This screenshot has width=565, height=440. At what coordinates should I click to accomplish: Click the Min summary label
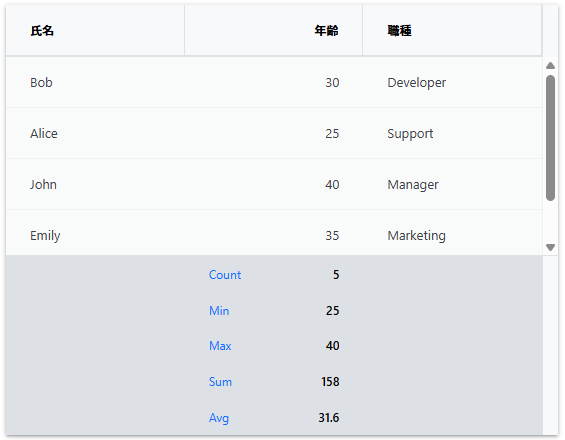[x=219, y=311]
